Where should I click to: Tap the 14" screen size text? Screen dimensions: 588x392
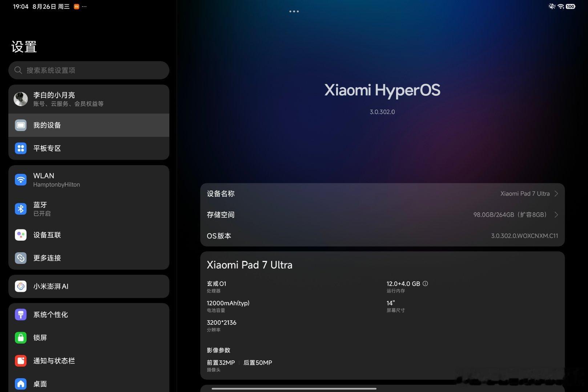(391, 303)
